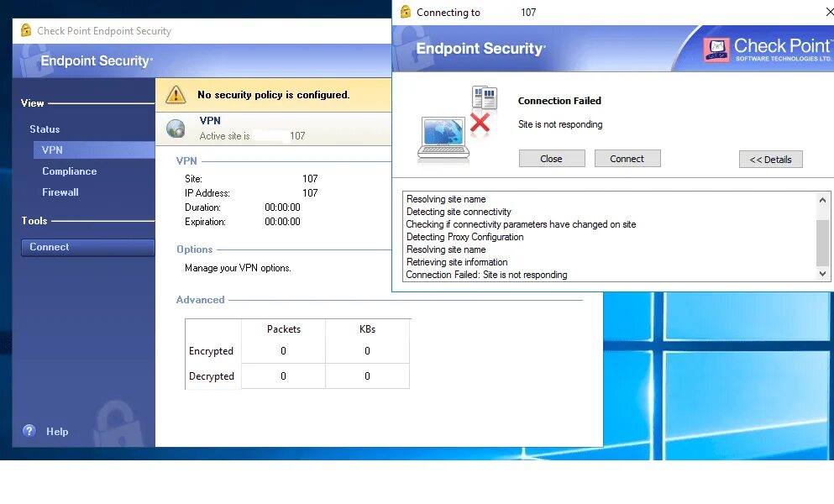The height and width of the screenshot is (504, 834).
Task: Open the Help link in sidebar
Action: click(x=57, y=431)
